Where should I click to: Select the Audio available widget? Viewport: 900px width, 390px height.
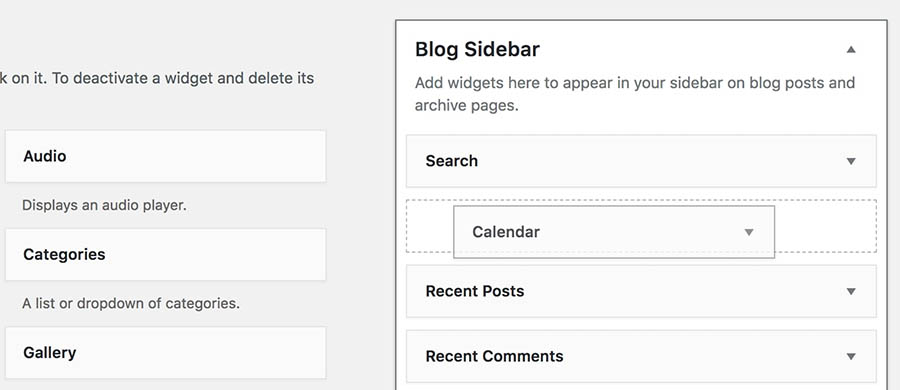click(166, 156)
